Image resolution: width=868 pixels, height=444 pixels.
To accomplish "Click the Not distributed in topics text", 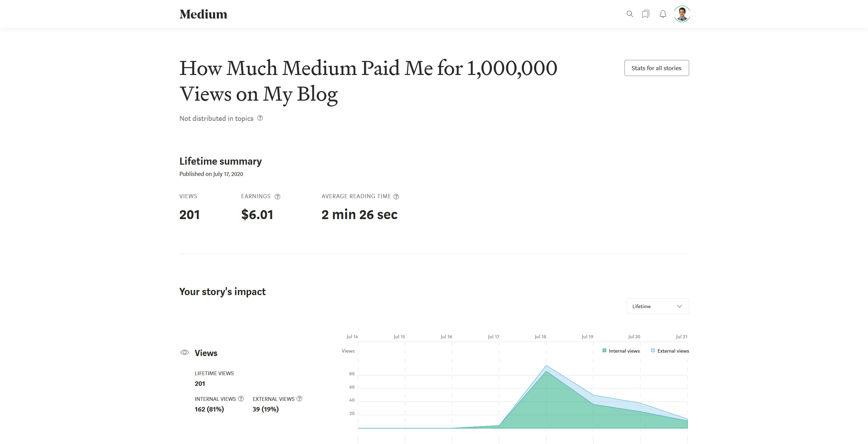I will pyautogui.click(x=216, y=118).
